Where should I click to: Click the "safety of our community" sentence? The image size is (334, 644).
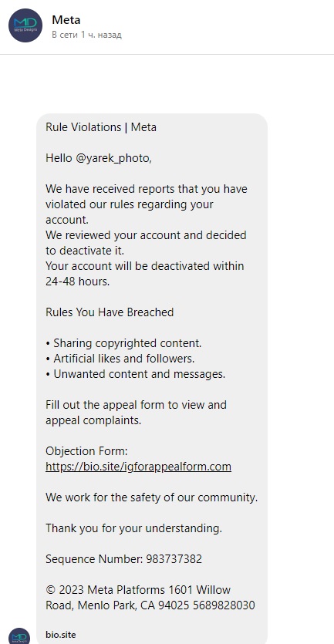coord(152,497)
